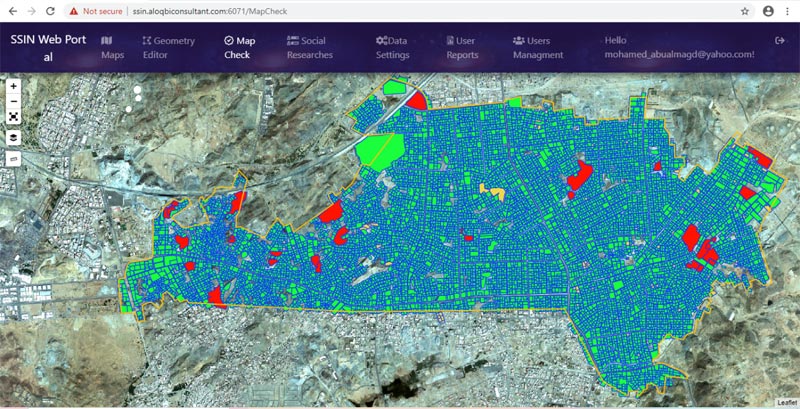Fit map to full extent
The height and width of the screenshot is (409, 800).
coord(14,116)
